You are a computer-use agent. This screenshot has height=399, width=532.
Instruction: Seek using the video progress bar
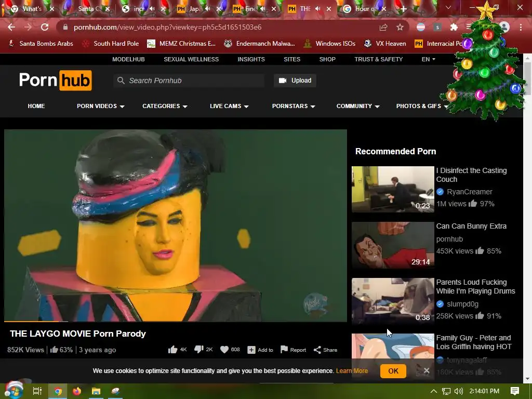[x=176, y=321]
